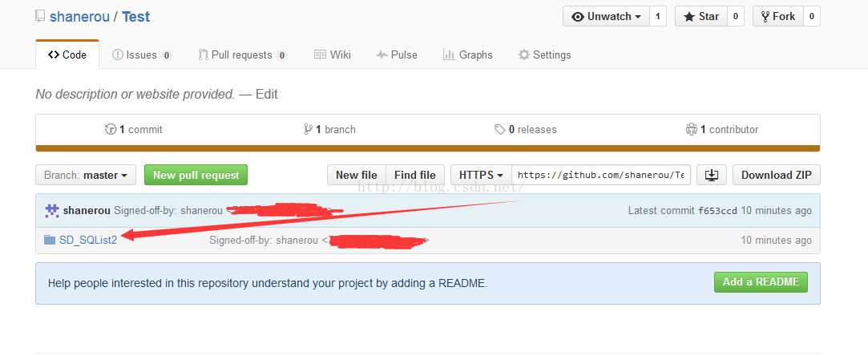Screen dimensions: 868x356
Task: Click the repository book icon beside shanerou
Action: (40, 16)
